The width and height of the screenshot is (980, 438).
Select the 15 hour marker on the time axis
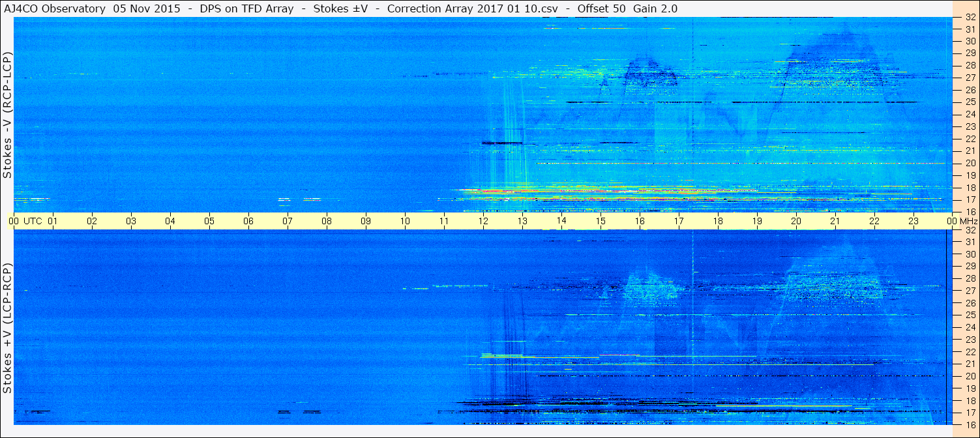pyautogui.click(x=601, y=221)
